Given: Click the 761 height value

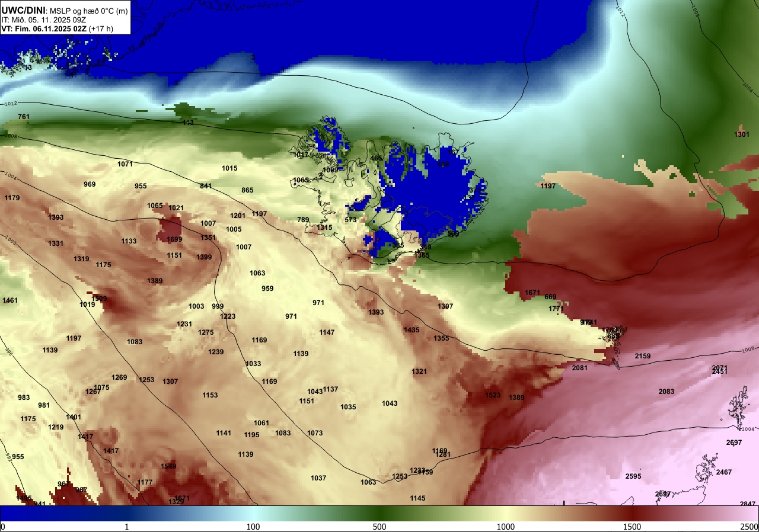Looking at the screenshot, I should point(24,117).
